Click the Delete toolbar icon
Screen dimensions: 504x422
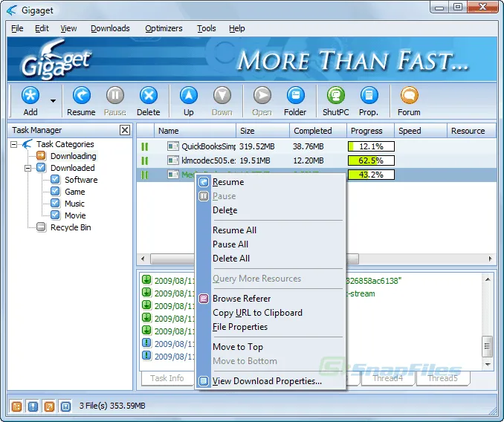tap(149, 95)
